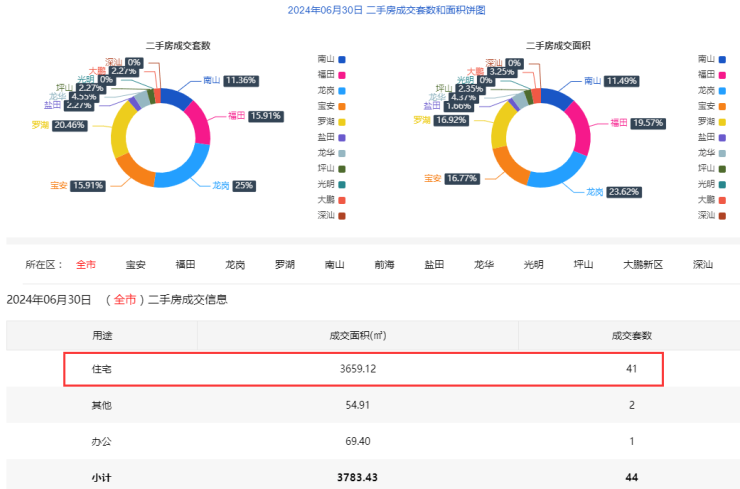This screenshot has width=740, height=489.
Task: Click 罗湖 yellow legend marker in 成交套数 legend
Action: [x=342, y=121]
